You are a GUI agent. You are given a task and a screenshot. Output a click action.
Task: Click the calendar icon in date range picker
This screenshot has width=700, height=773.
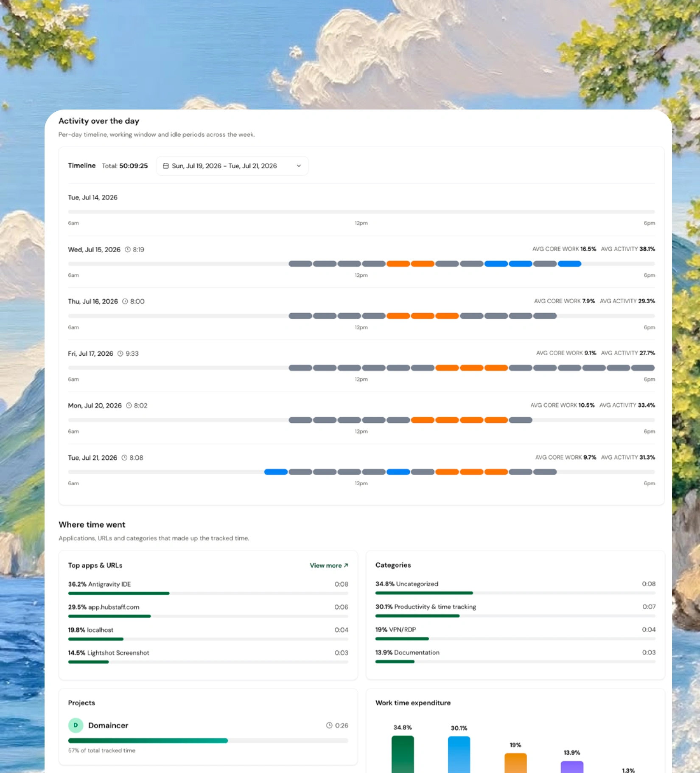(166, 166)
